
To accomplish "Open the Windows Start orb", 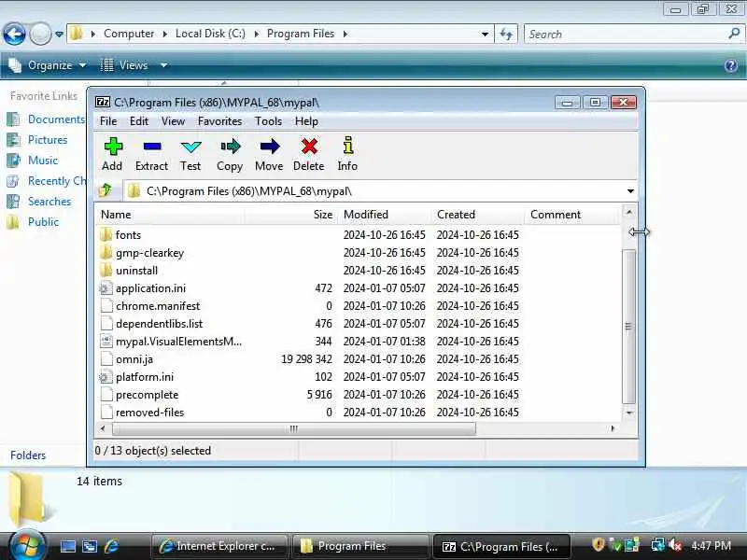I will pos(27,545).
